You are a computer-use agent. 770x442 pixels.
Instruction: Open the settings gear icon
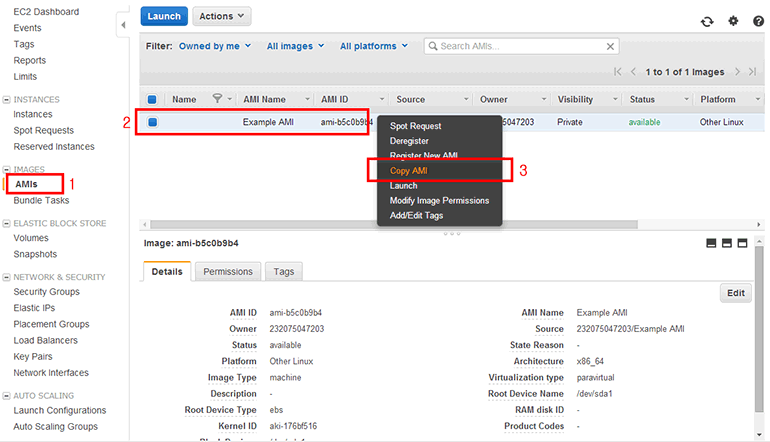coord(733,21)
